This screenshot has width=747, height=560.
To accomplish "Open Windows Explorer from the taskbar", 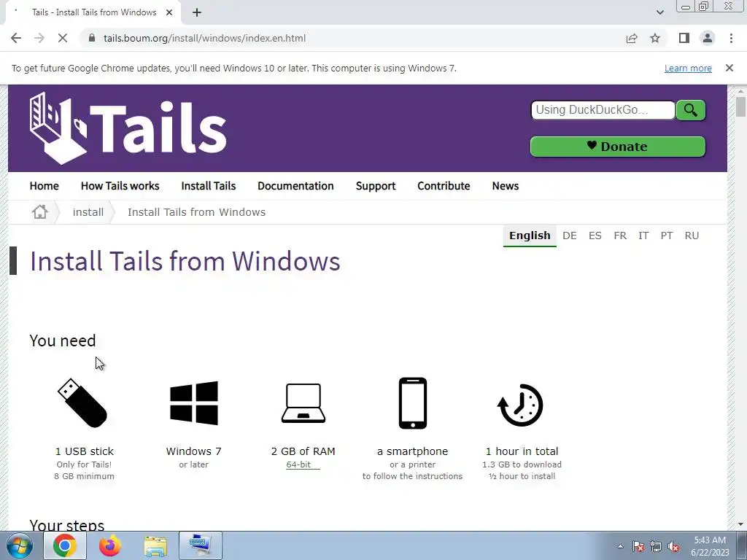I will pyautogui.click(x=155, y=545).
